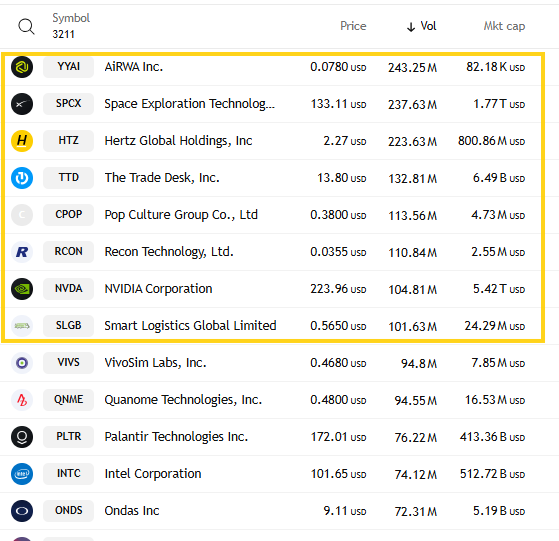Select Smart Logistics Global Limited name
Screen dimensions: 559x541
pos(190,326)
